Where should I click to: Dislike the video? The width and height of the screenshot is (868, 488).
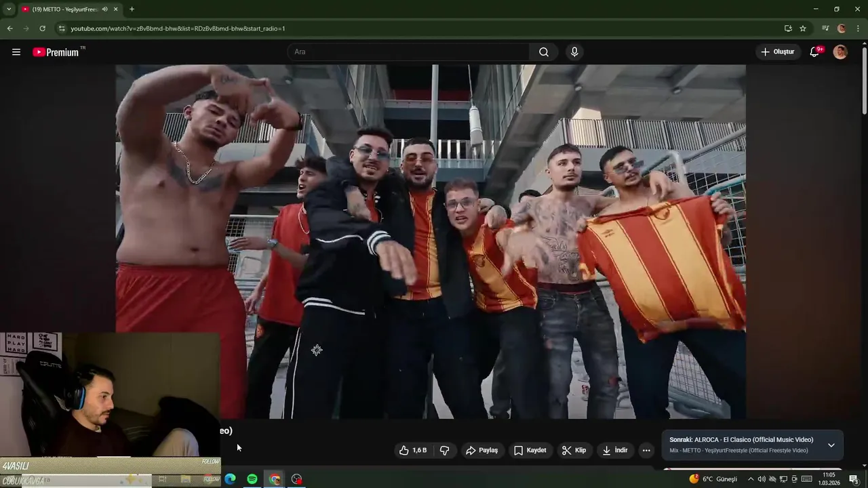click(445, 450)
